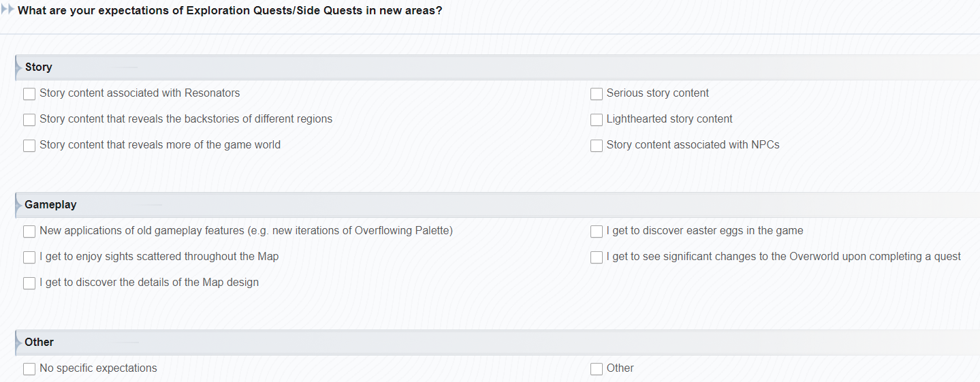Screen dimensions: 980x382
Task: Check 'Story content associated with Resonators'
Action: (29, 94)
